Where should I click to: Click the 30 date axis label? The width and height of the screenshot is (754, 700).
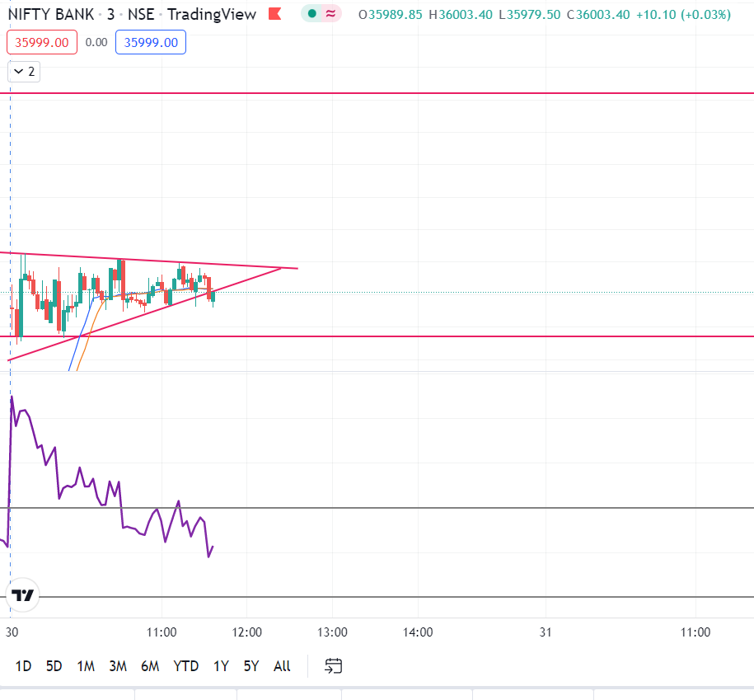12,632
